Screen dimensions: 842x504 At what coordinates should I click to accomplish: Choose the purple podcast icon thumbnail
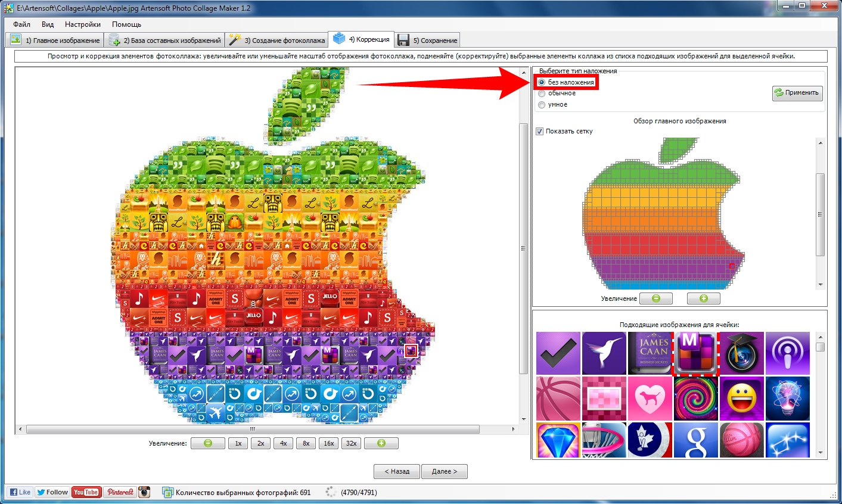pyautogui.click(x=788, y=353)
